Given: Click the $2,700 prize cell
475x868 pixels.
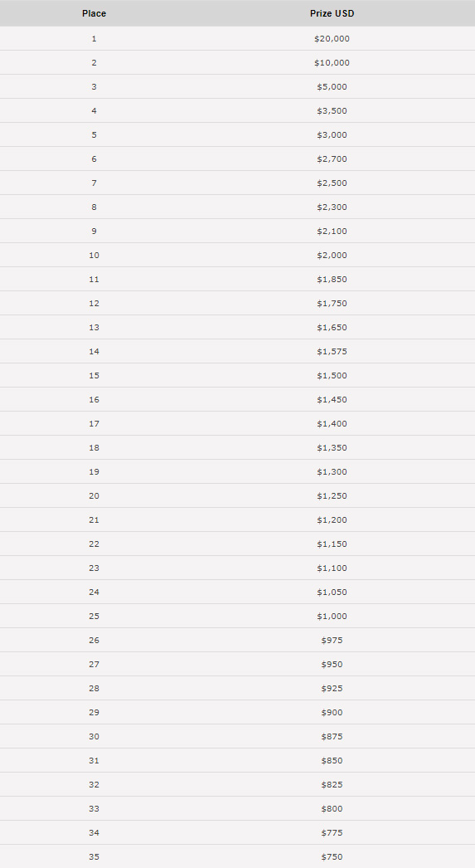Looking at the screenshot, I should tap(332, 158).
